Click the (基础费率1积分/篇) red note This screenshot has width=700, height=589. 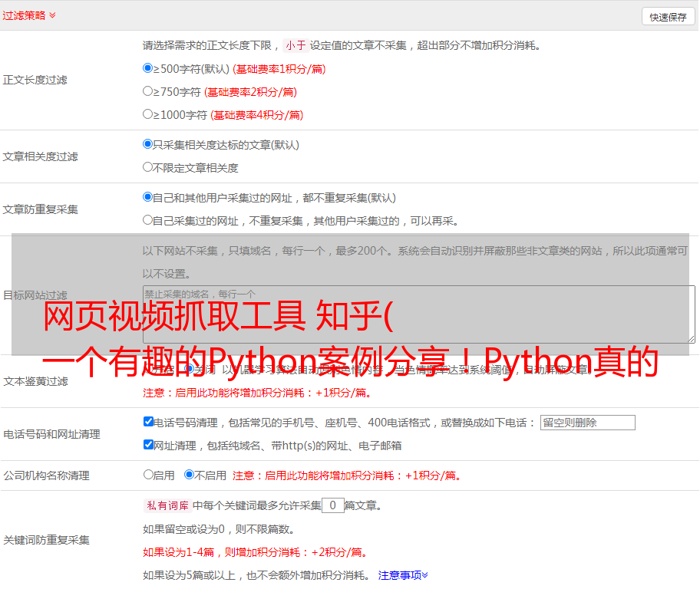(279, 69)
